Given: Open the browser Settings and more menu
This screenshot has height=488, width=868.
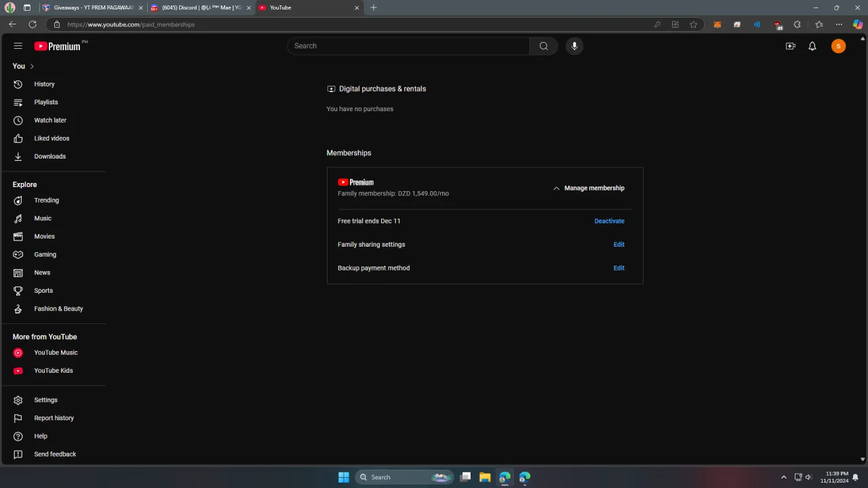Looking at the screenshot, I should tap(839, 24).
